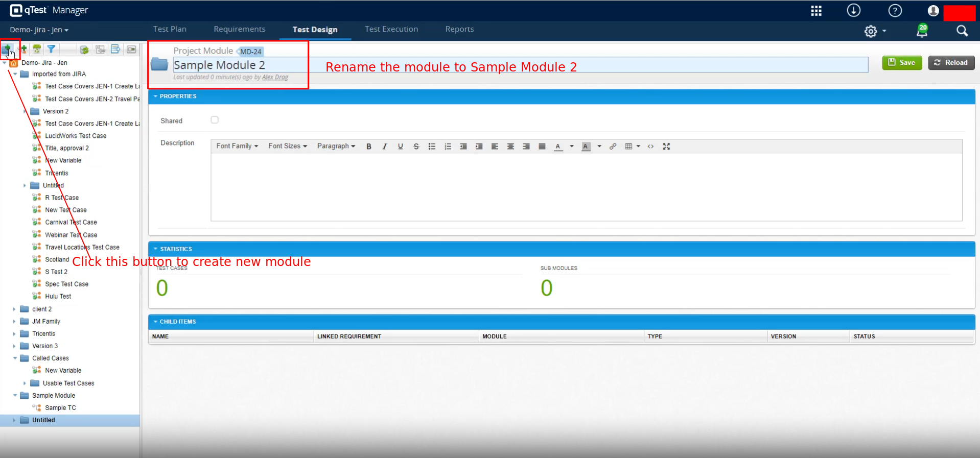Switch to the Test Execution tab
The width and height of the screenshot is (980, 458).
tap(391, 29)
